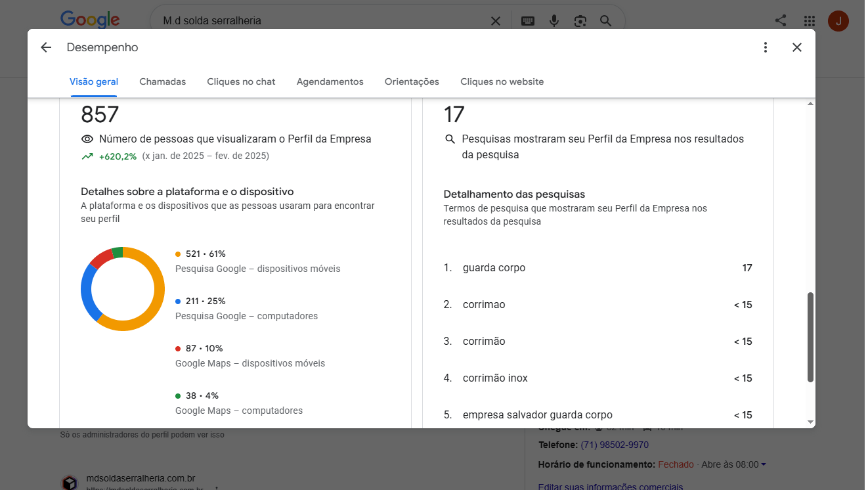Open the account profile avatar
The width and height of the screenshot is (868, 490).
coord(838,21)
